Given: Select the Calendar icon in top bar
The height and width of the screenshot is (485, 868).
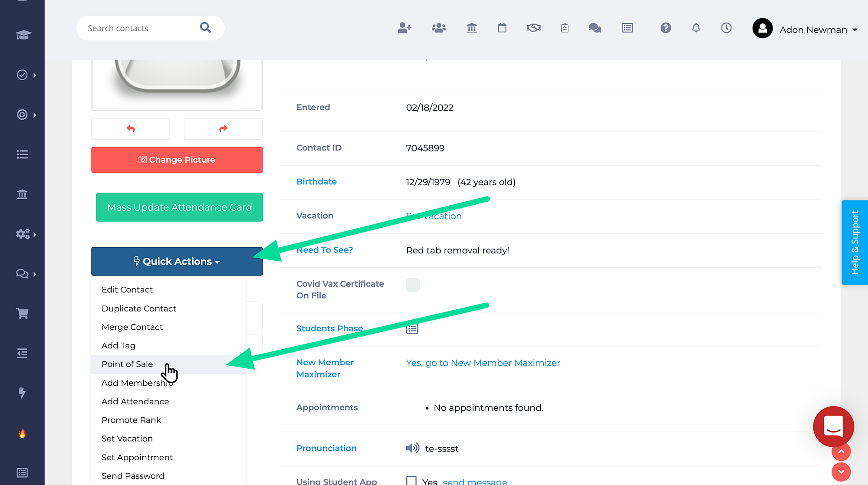Looking at the screenshot, I should click(502, 28).
